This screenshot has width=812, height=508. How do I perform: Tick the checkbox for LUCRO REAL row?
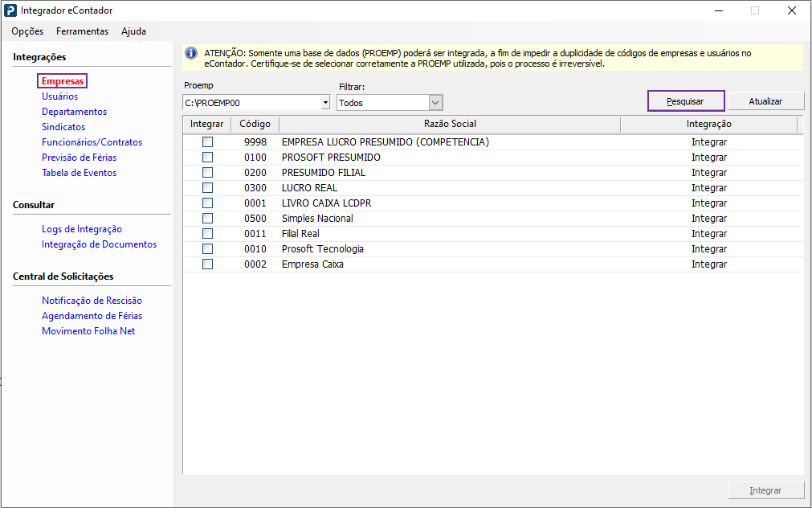tap(207, 188)
